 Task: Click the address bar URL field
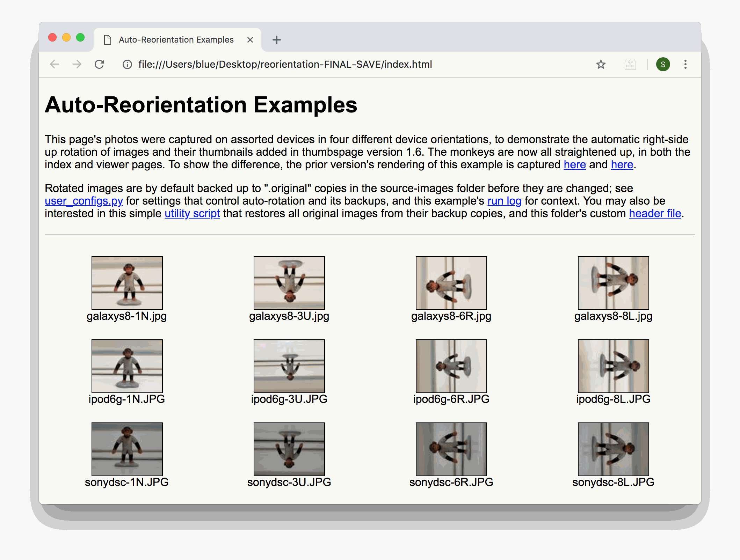(x=285, y=64)
